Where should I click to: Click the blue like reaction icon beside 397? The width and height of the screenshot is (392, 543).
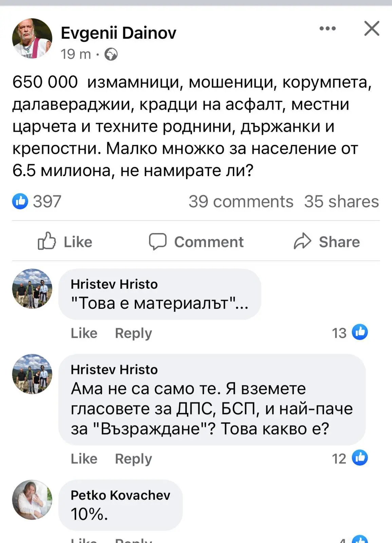click(x=20, y=201)
